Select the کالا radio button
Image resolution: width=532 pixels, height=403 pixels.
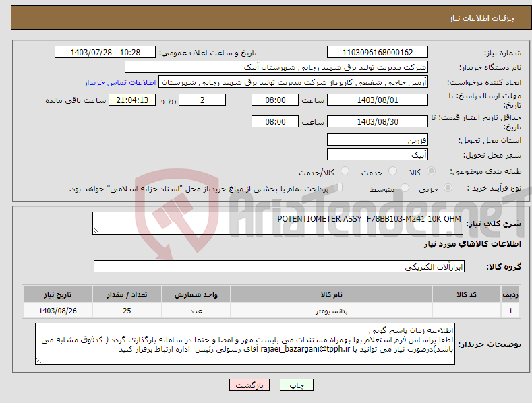431,171
